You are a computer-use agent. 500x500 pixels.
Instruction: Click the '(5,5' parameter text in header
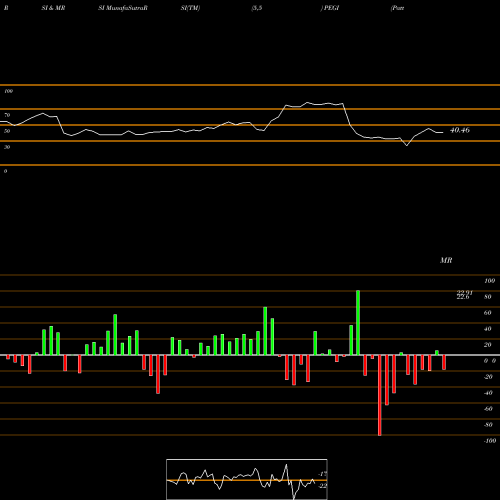(257, 8)
